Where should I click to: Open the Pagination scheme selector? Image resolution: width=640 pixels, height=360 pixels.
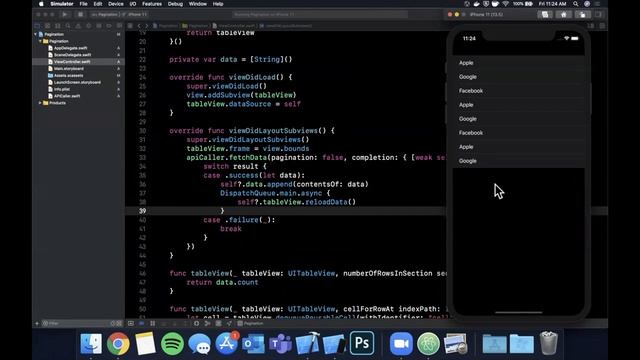tap(105, 15)
